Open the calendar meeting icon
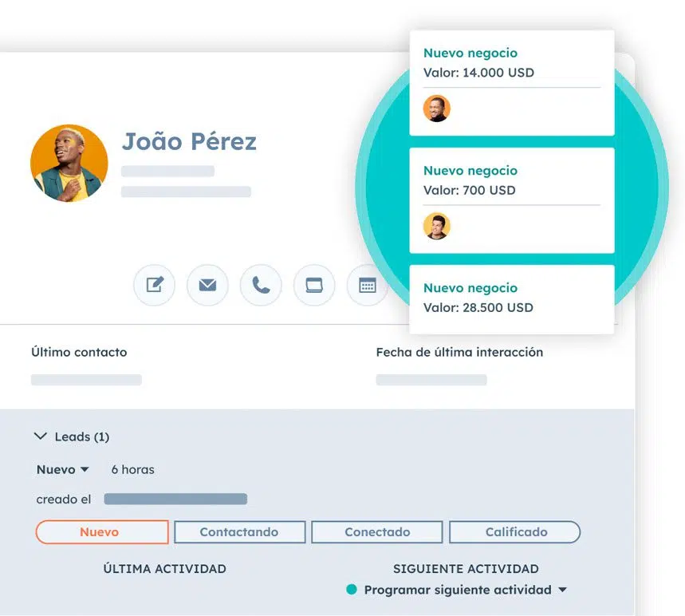The width and height of the screenshot is (685, 616). [368, 285]
